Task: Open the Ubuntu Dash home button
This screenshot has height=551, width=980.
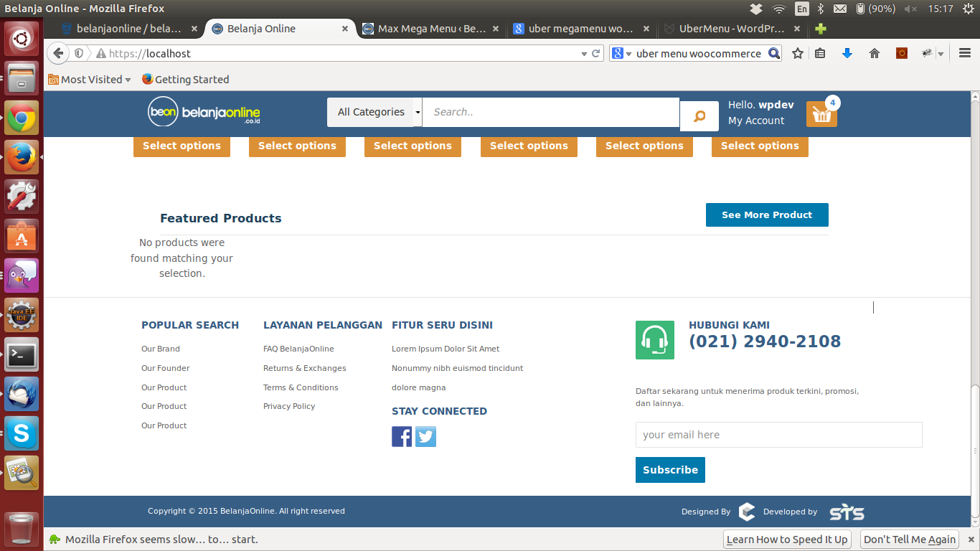Action: coord(22,38)
